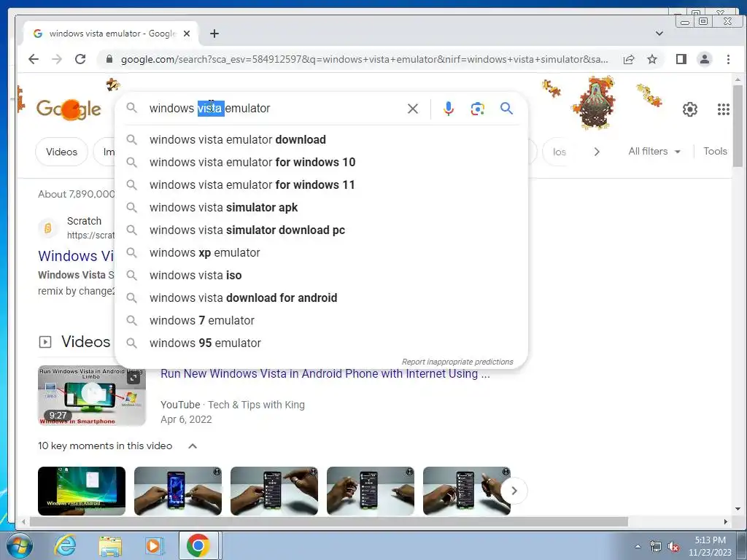Expand the tab search dropdown arrow

659,34
